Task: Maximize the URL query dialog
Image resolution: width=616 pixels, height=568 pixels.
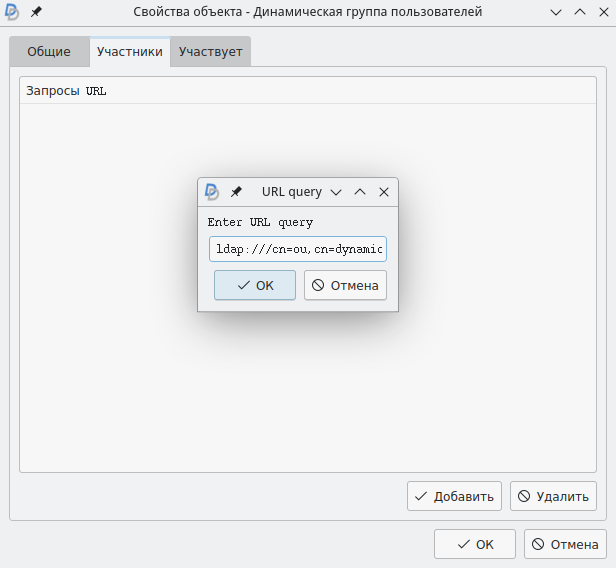Action: [x=360, y=192]
